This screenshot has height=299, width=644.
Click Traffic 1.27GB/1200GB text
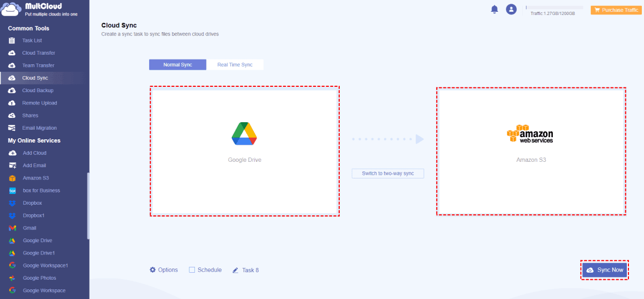pos(553,13)
